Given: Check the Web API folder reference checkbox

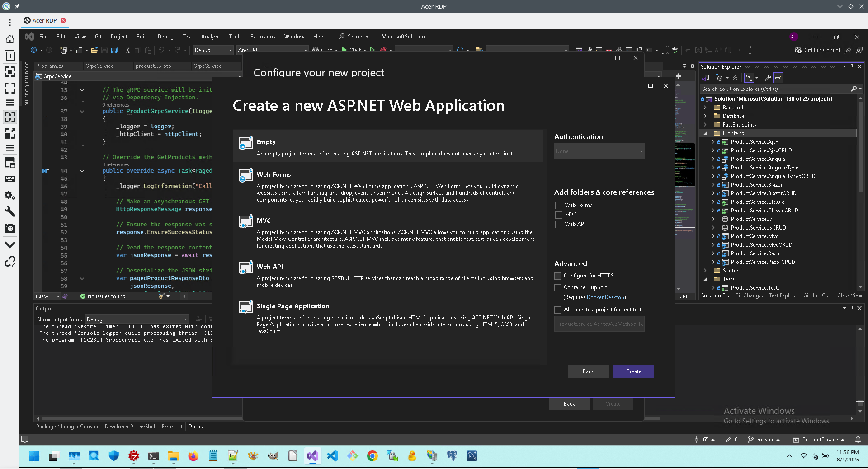Looking at the screenshot, I should click(559, 225).
